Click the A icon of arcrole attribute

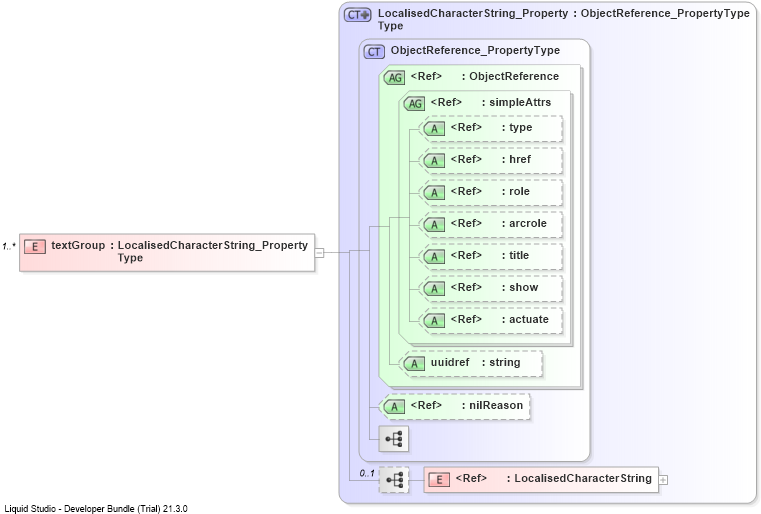434,225
